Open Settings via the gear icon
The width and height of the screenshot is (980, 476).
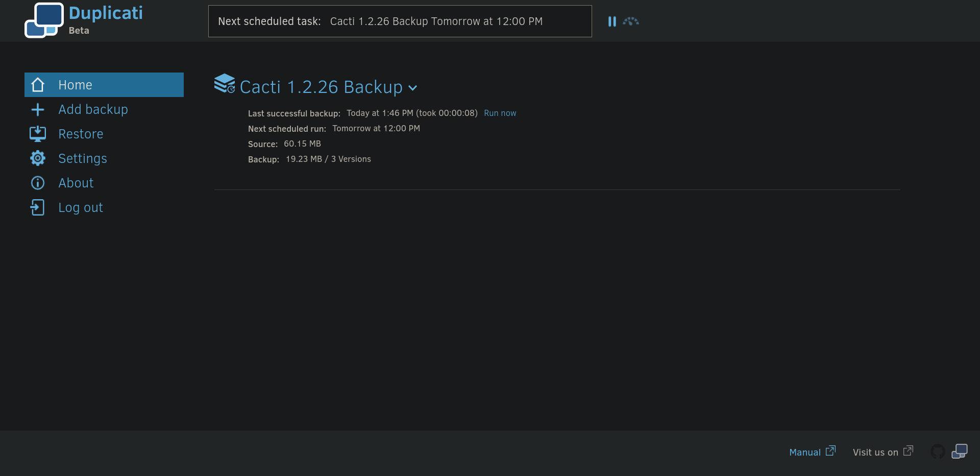point(38,158)
